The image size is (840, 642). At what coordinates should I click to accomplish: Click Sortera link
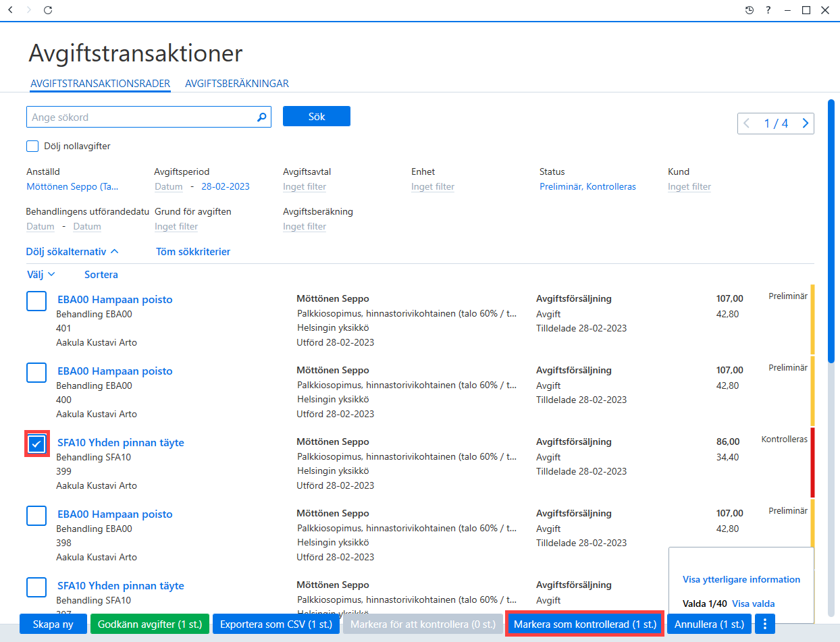tap(101, 275)
